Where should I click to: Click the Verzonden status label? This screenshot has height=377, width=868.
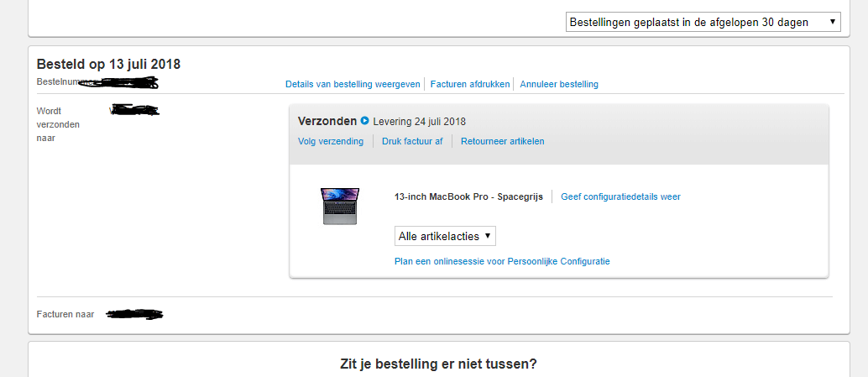327,121
